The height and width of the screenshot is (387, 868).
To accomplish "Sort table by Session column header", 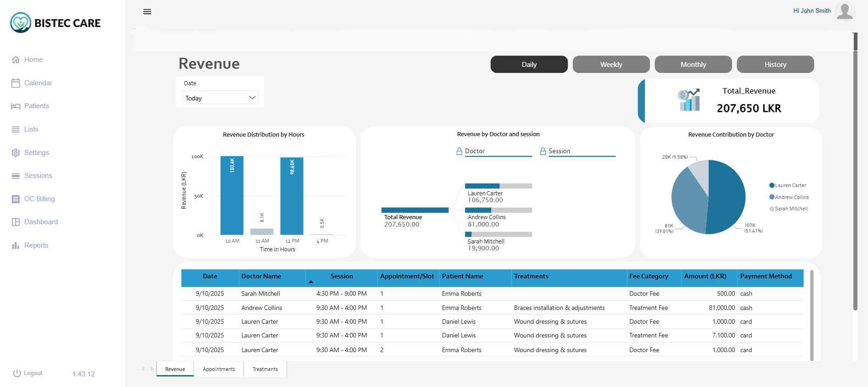I will point(341,276).
